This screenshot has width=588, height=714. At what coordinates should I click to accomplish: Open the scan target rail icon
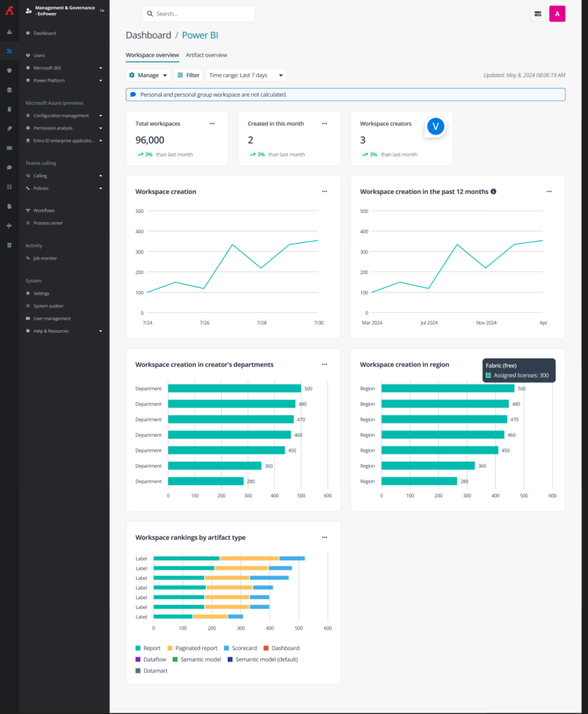click(x=10, y=187)
